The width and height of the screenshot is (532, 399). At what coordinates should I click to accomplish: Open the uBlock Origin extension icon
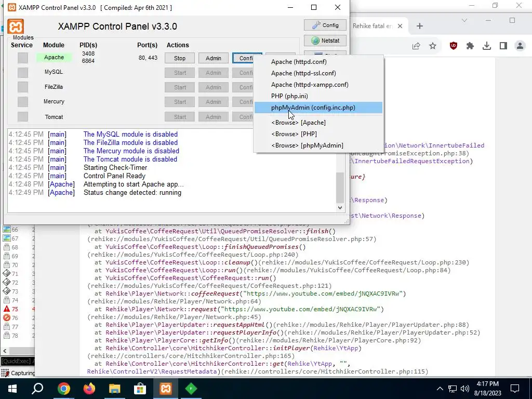click(453, 46)
